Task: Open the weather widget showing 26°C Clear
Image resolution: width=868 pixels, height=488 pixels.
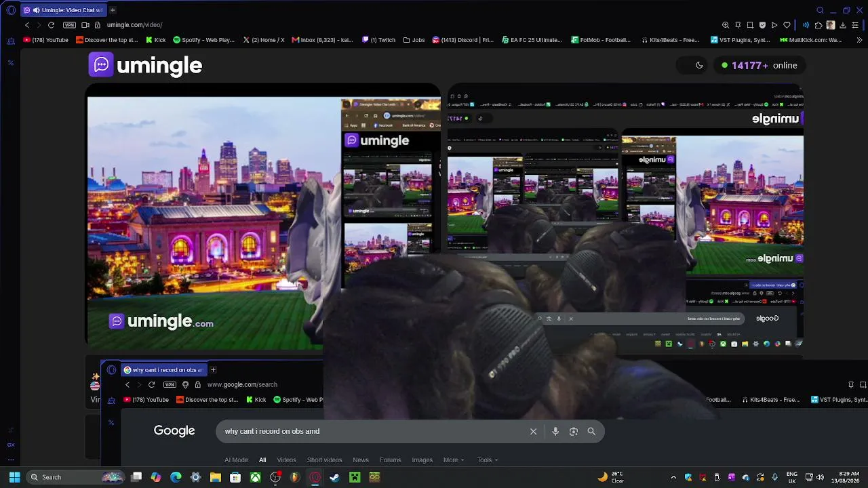Action: pyautogui.click(x=611, y=477)
